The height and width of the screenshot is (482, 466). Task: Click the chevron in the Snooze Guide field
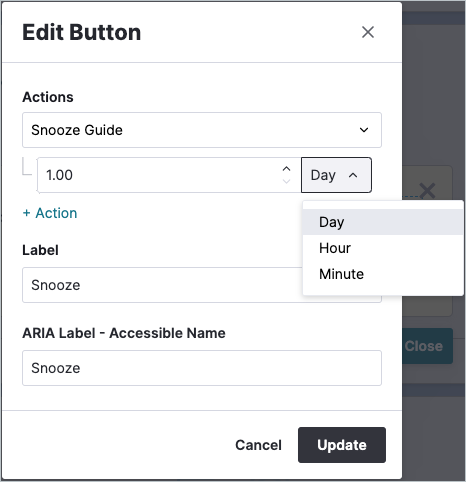(364, 130)
